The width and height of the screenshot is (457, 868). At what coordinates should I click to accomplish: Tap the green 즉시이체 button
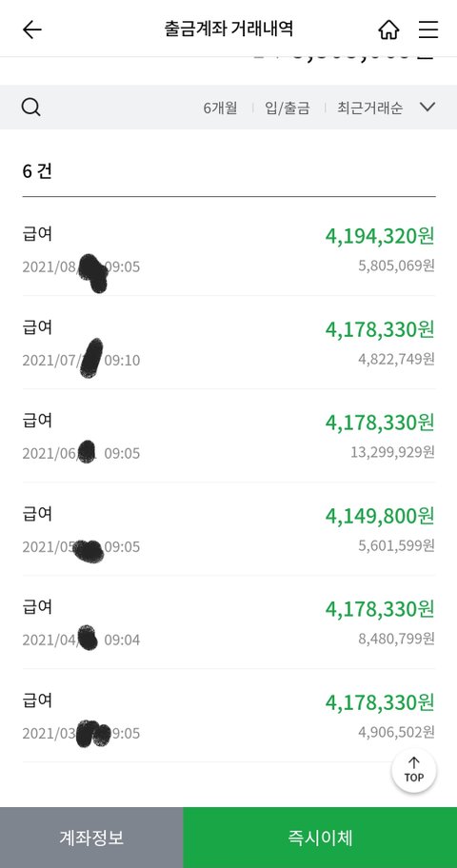tap(320, 838)
